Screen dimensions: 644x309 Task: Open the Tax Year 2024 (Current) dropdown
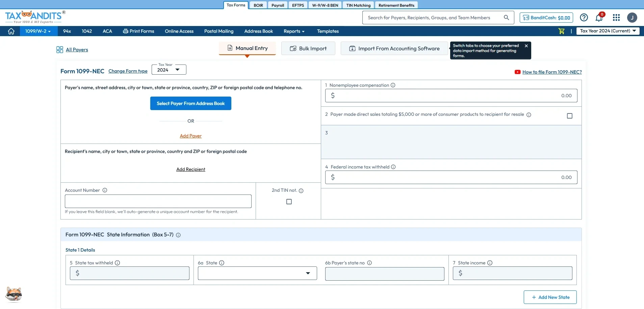pos(608,31)
